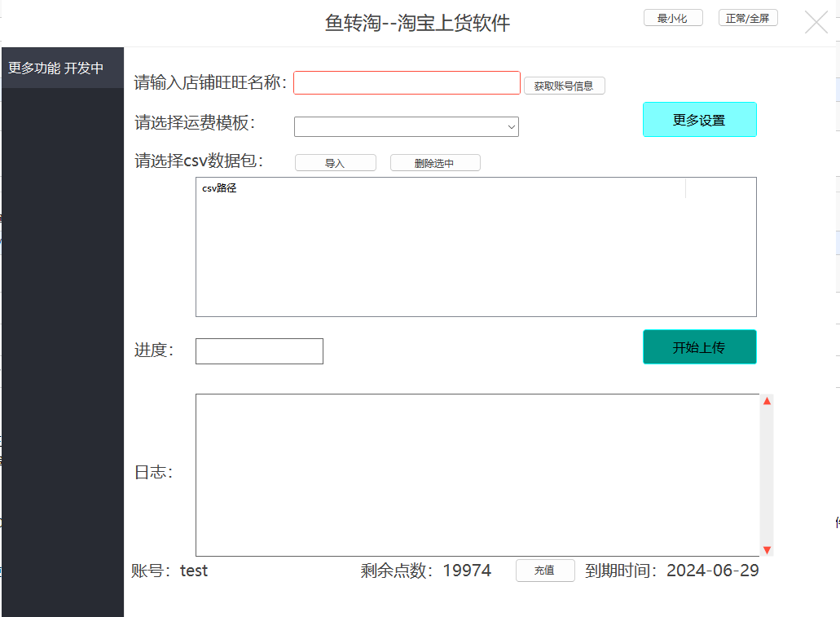840x617 pixels.
Task: Open the 运费模板 dropdown
Action: pyautogui.click(x=406, y=126)
